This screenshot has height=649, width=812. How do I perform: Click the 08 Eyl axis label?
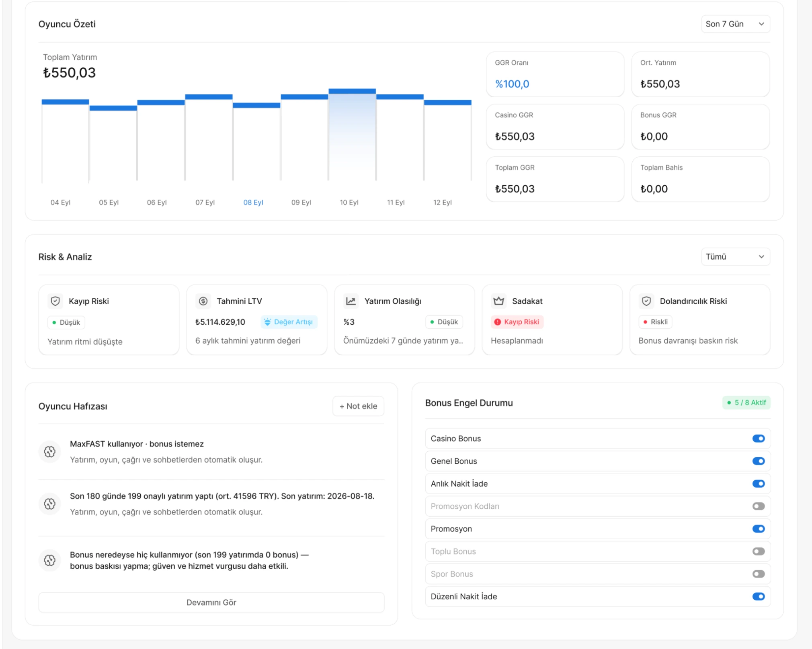[253, 203]
